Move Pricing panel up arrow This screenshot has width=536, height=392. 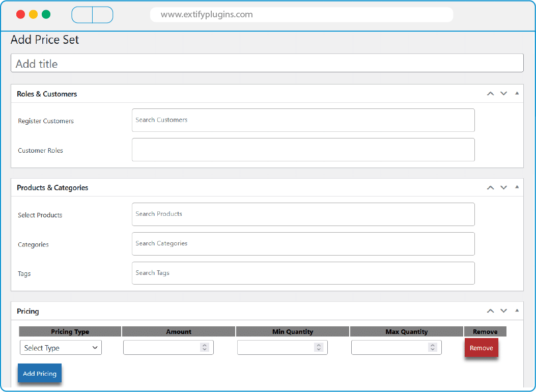point(490,311)
